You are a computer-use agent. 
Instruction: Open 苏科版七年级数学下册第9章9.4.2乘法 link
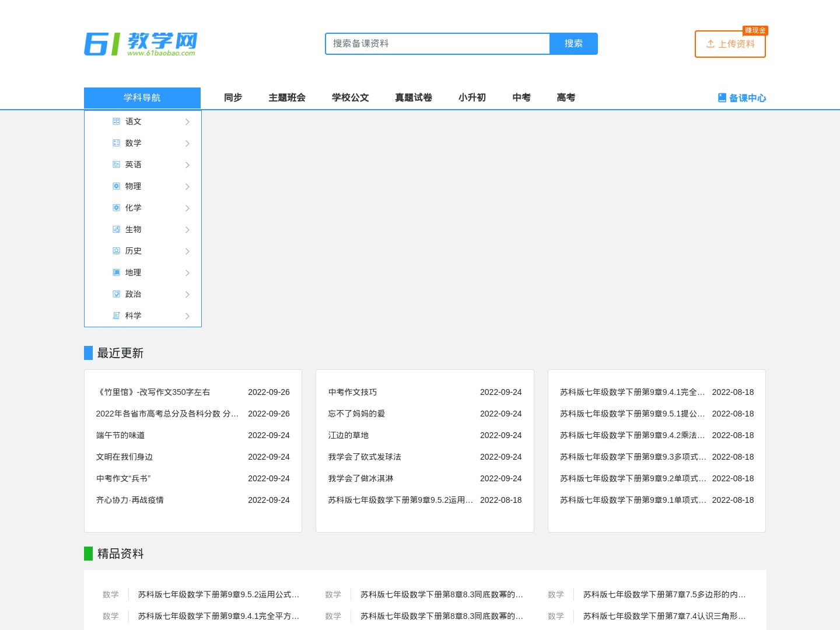[632, 435]
